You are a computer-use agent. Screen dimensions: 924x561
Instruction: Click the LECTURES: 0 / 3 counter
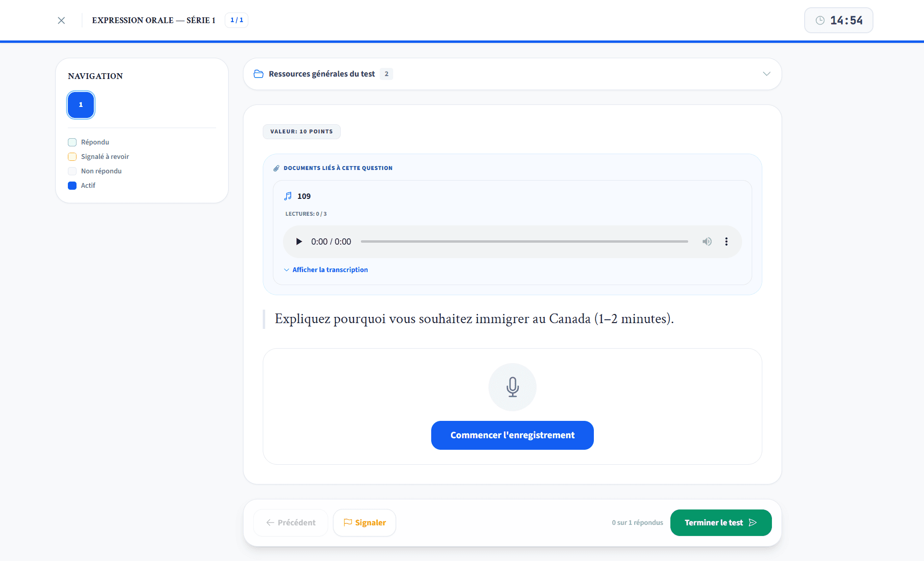click(x=306, y=214)
